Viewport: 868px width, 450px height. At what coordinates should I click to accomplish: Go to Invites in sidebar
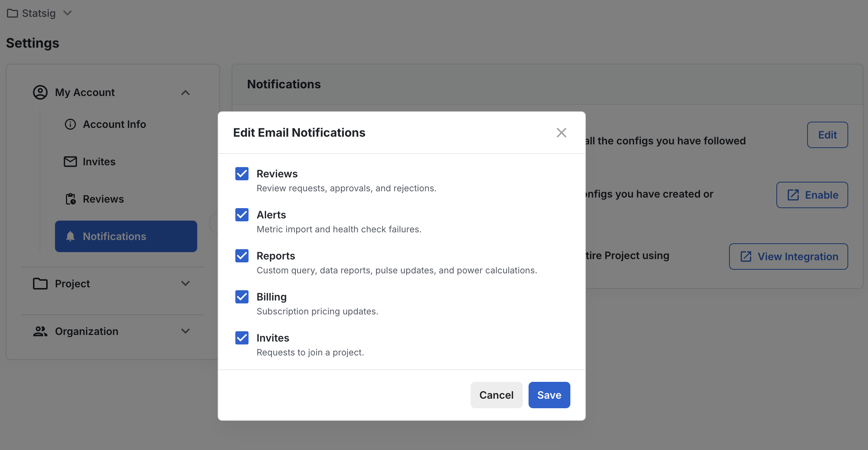pos(99,162)
